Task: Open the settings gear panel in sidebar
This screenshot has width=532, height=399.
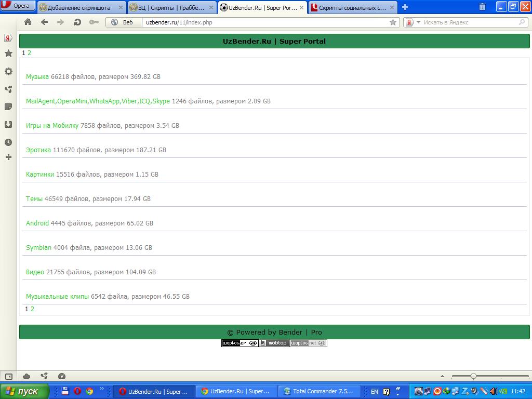Action: click(x=8, y=71)
